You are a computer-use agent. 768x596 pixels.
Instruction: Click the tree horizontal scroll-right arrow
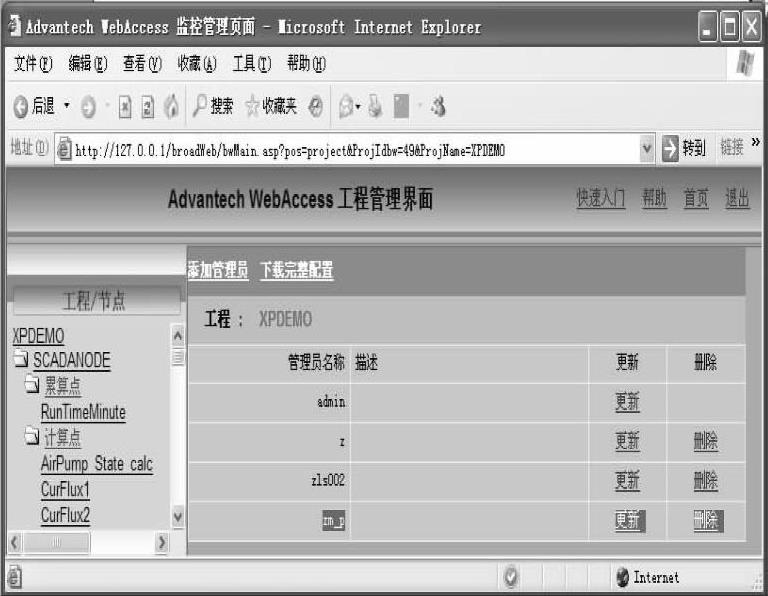tap(162, 542)
